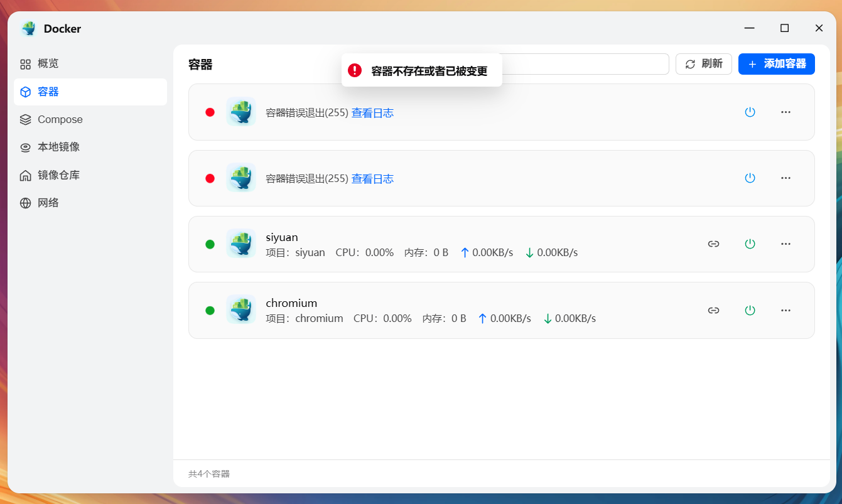The width and height of the screenshot is (842, 504).
Task: Click the link icon on chromium row
Action: point(713,310)
